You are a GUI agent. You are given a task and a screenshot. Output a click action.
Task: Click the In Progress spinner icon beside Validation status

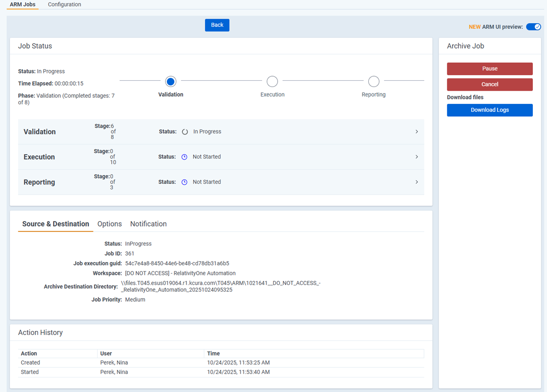[x=185, y=131]
